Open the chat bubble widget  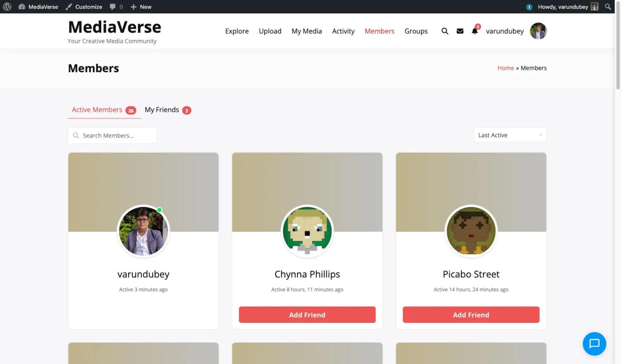point(594,344)
